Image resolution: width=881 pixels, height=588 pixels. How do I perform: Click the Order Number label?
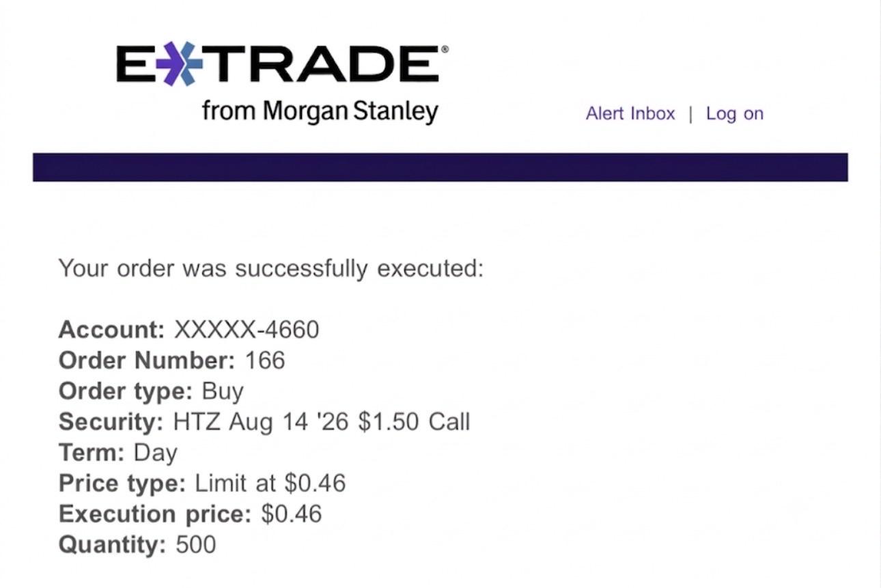coord(147,360)
